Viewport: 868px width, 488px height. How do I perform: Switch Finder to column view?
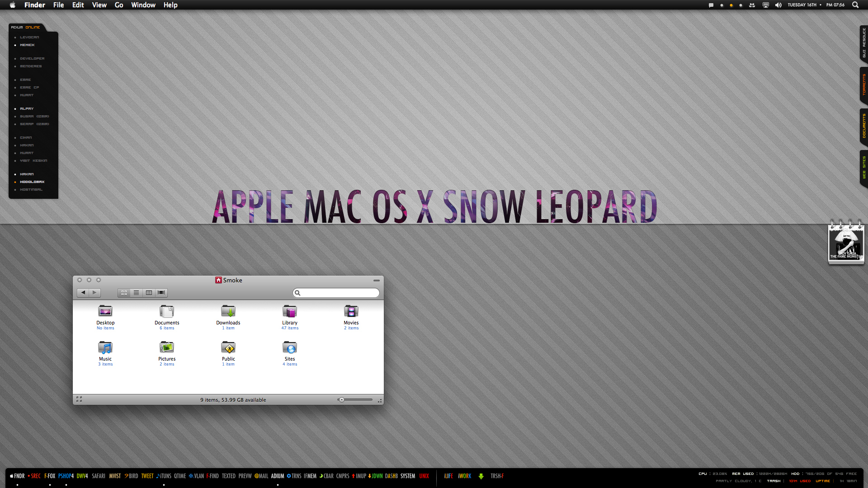(149, 293)
